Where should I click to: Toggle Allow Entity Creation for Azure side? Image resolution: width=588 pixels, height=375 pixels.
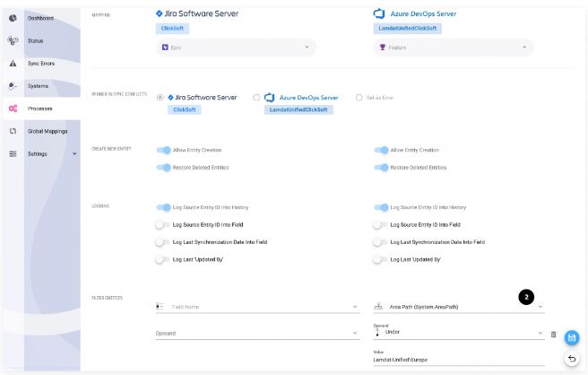tap(381, 150)
